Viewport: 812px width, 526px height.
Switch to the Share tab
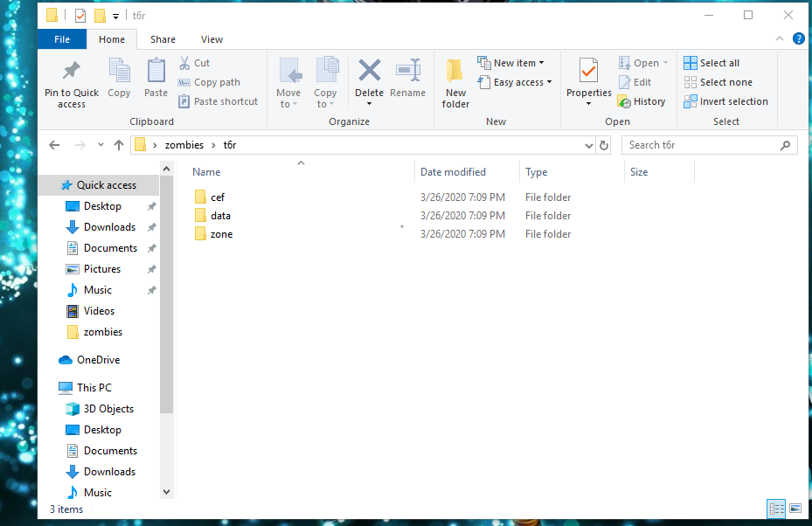163,39
